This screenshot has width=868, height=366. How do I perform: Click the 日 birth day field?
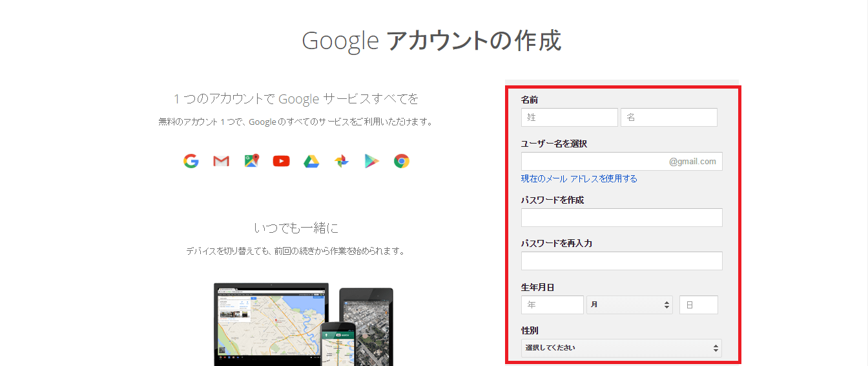click(699, 305)
